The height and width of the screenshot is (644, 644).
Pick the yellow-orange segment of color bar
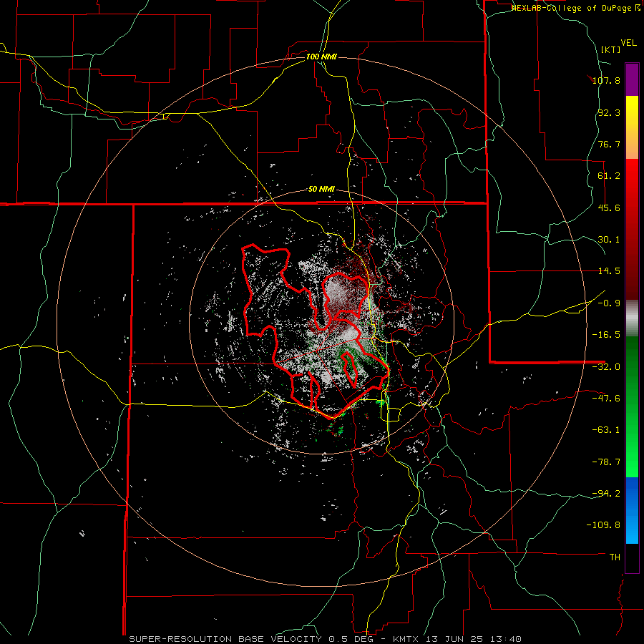(x=632, y=127)
